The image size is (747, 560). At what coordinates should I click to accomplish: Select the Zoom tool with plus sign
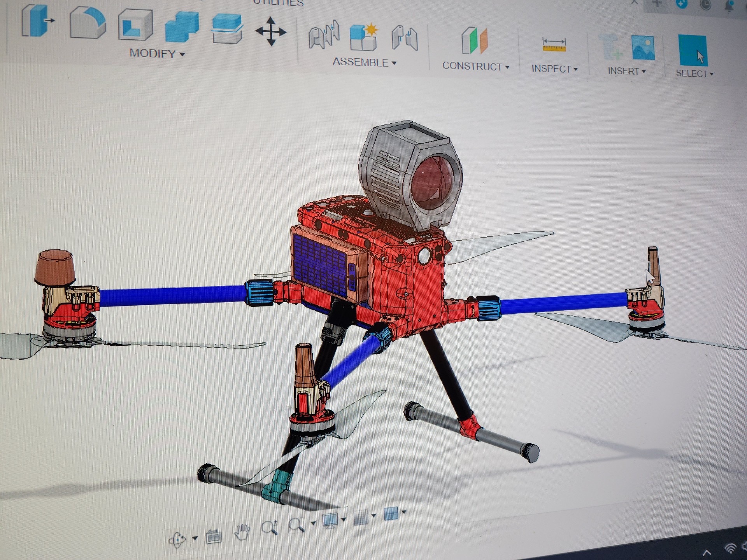pyautogui.click(x=269, y=528)
